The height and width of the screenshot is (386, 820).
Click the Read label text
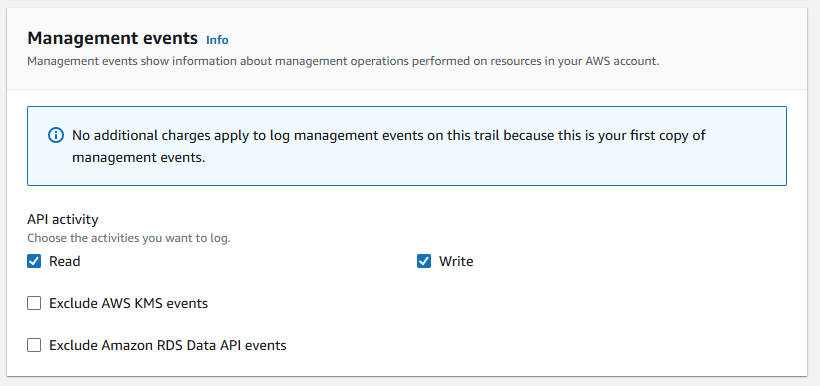point(64,261)
